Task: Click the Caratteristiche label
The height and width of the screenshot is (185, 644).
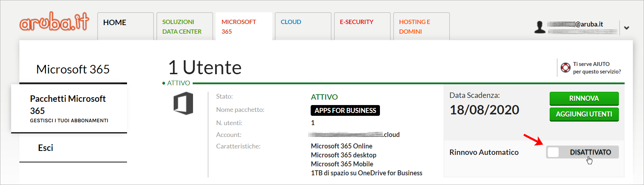Action: pos(238,146)
